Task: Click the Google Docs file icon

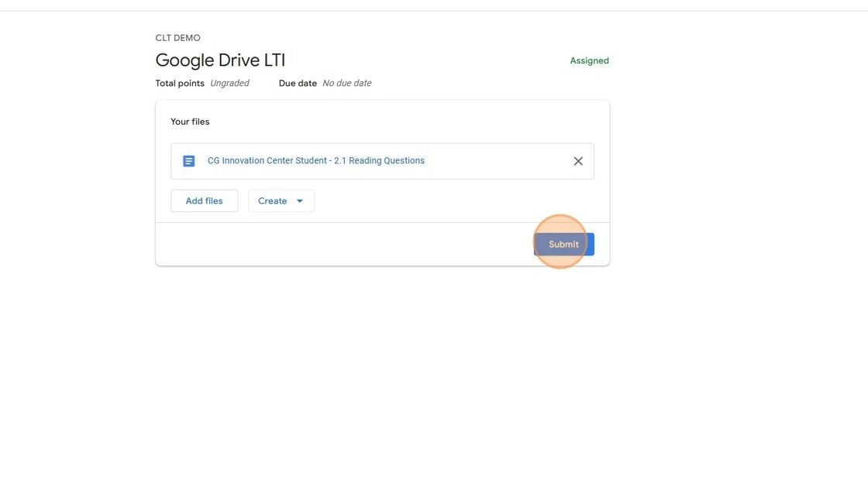Action: (x=189, y=161)
